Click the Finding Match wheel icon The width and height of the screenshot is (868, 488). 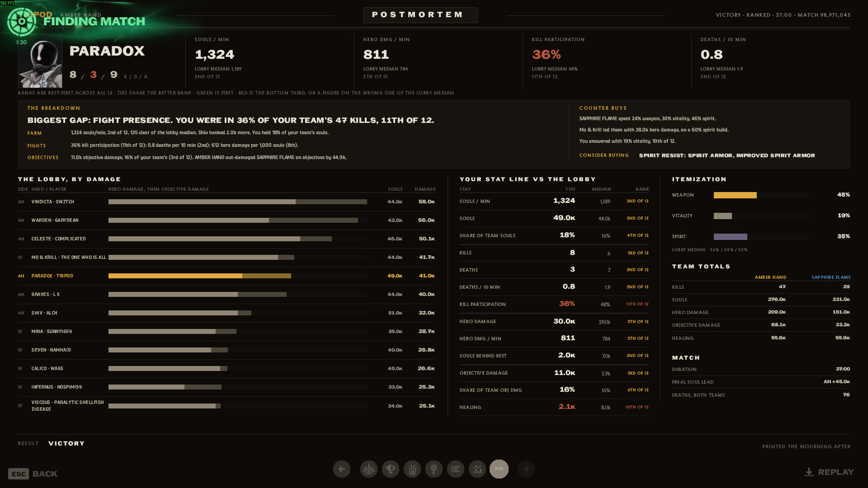pyautogui.click(x=22, y=22)
